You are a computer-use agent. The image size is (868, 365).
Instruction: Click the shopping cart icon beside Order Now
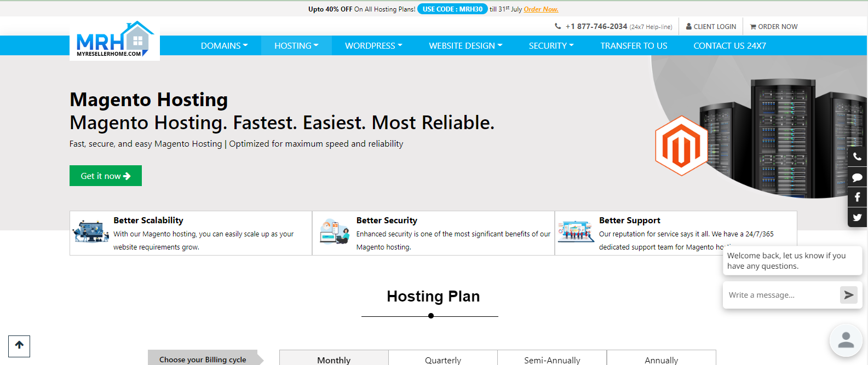coord(753,27)
